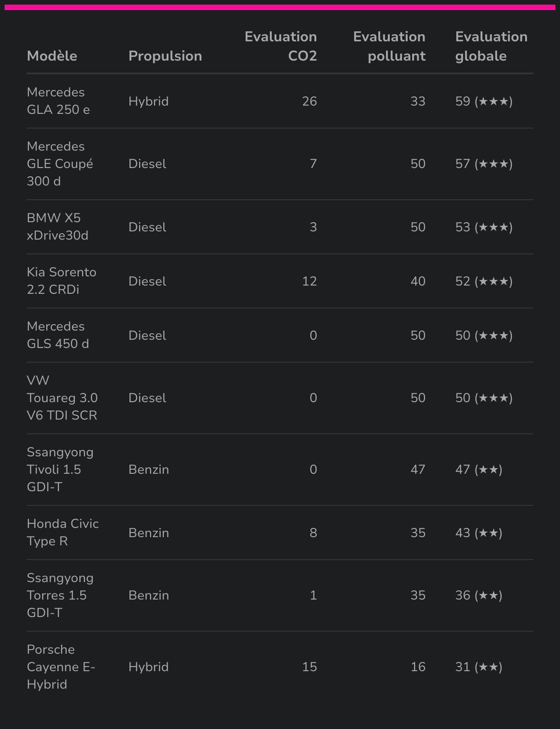Click the Honda Civic Type R cell

coord(62,533)
